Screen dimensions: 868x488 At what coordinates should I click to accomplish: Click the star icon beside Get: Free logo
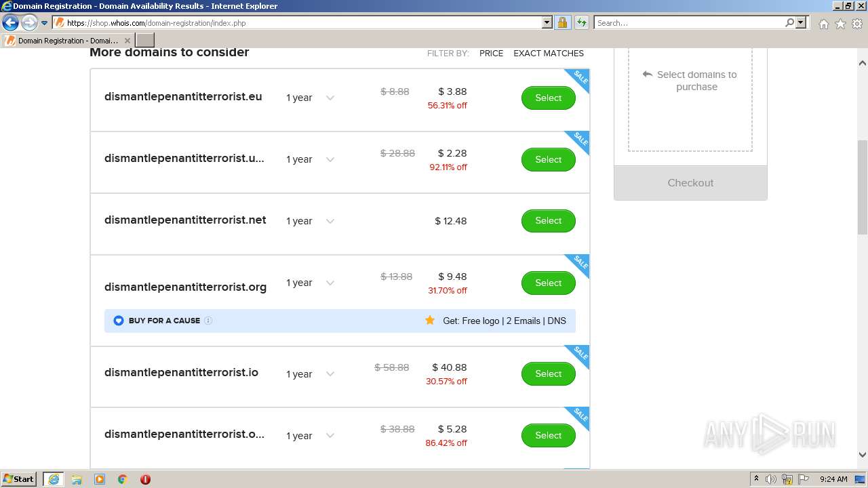(x=430, y=320)
